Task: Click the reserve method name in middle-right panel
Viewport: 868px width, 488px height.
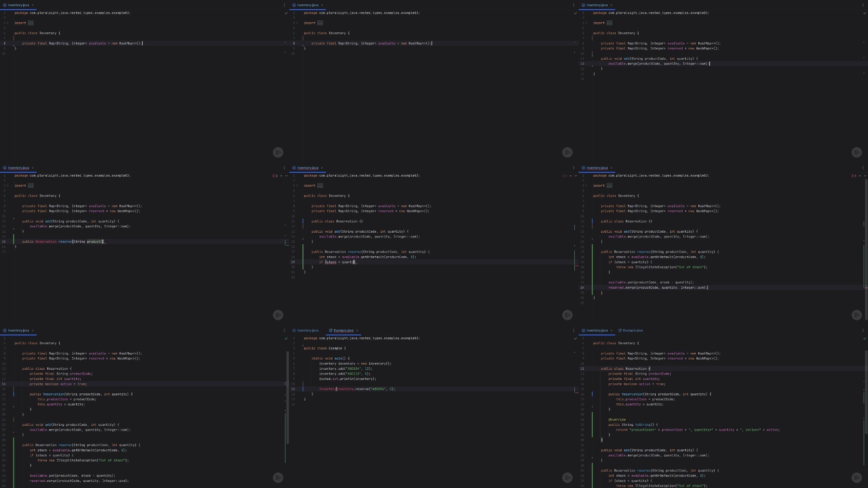Action: click(x=643, y=252)
